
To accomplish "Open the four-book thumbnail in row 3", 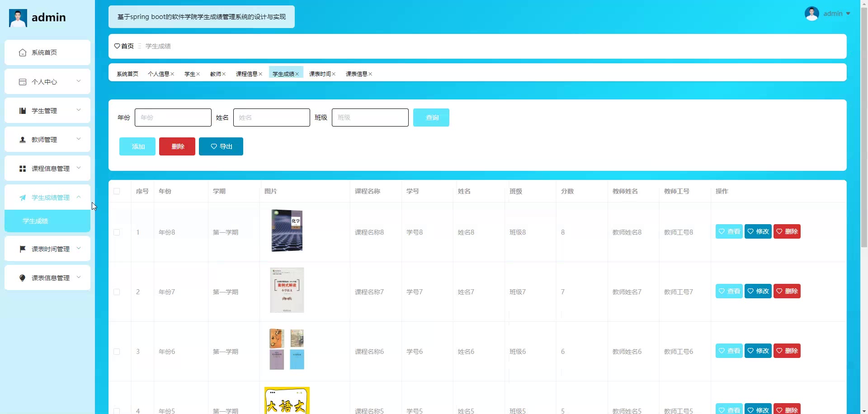I will click(x=287, y=349).
